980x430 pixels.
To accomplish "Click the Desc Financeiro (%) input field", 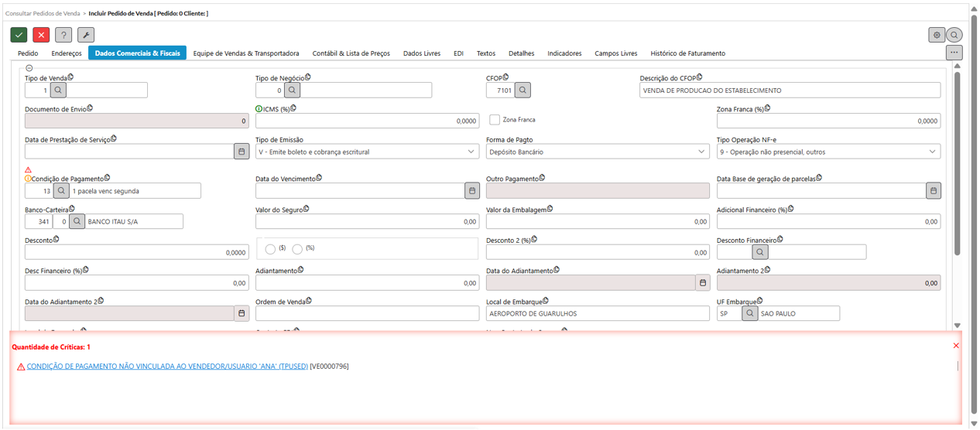I will pos(137,283).
